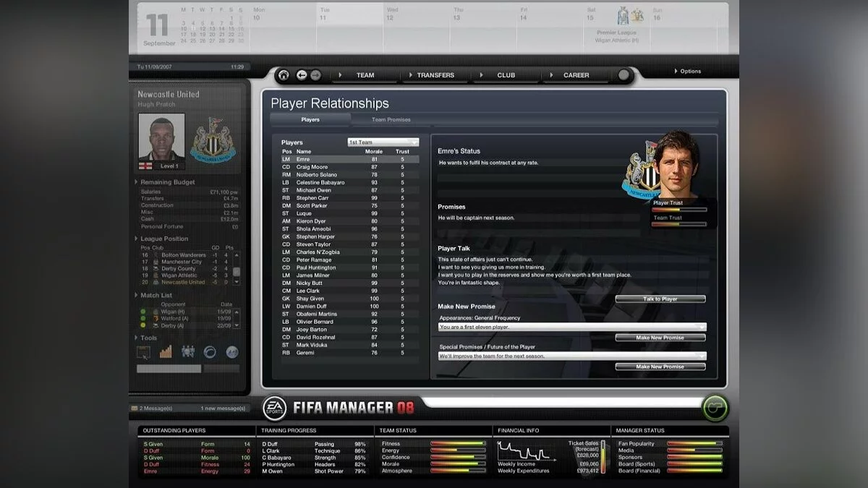Open the people group Tools icon
The width and height of the screenshot is (868, 488).
coord(188,352)
